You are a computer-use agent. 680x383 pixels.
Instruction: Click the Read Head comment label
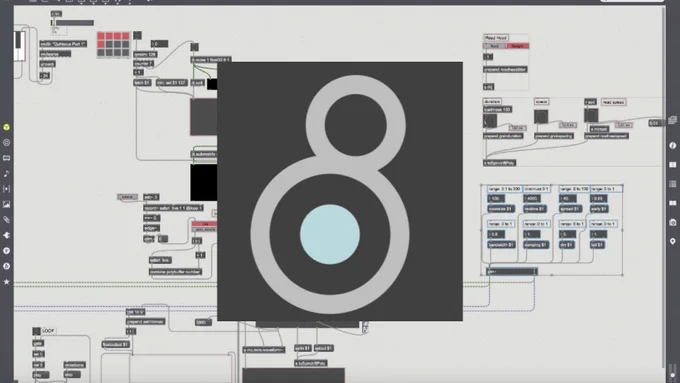496,38
